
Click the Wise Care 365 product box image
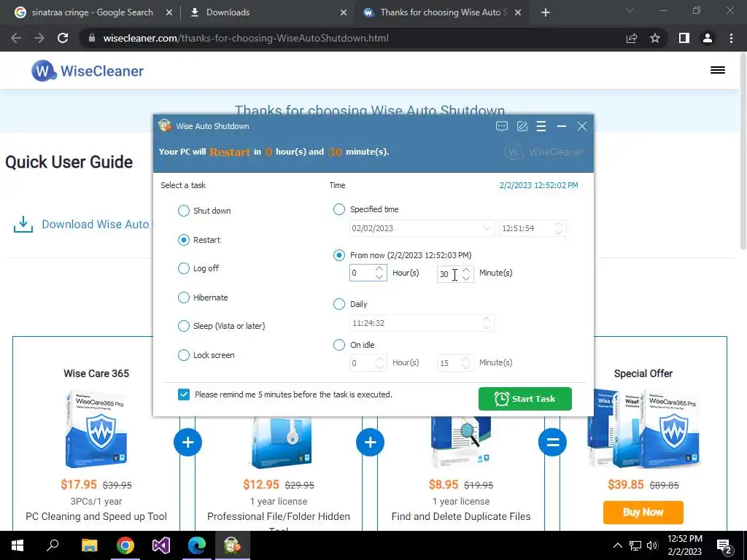coord(96,429)
